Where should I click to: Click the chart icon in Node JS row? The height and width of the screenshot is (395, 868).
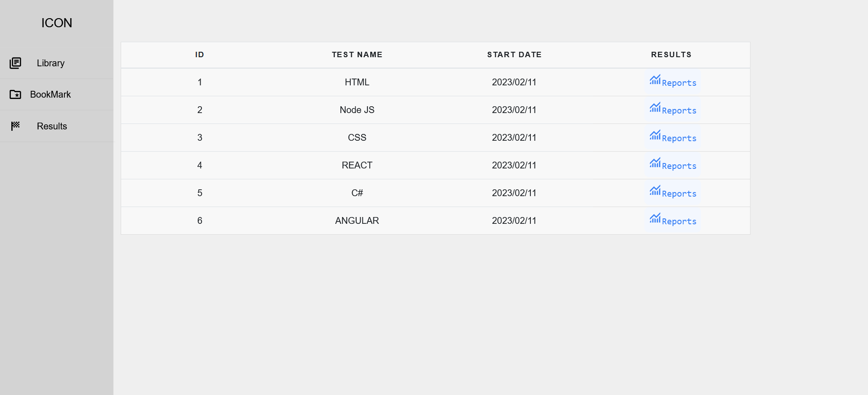tap(655, 108)
